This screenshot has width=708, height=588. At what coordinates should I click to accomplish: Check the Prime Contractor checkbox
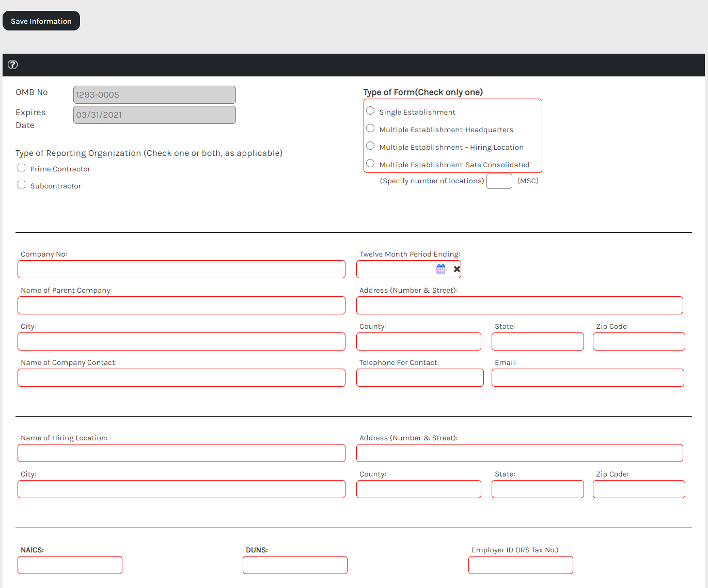[22, 168]
